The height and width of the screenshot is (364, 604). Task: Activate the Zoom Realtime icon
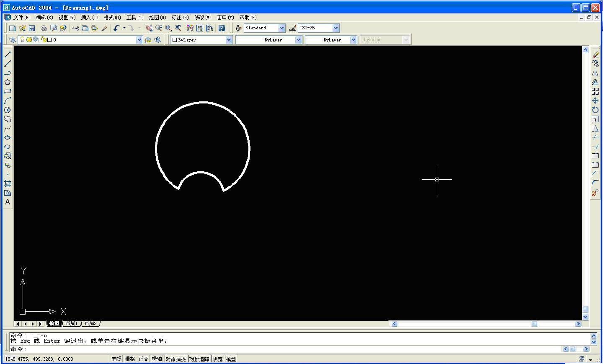[x=159, y=28]
